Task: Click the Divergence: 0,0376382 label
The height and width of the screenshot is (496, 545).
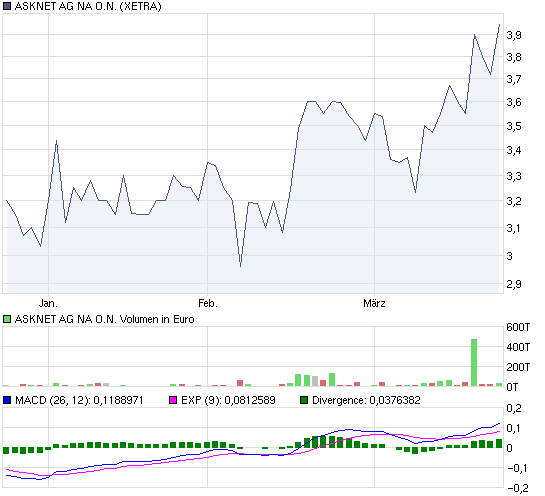Action: 366,400
